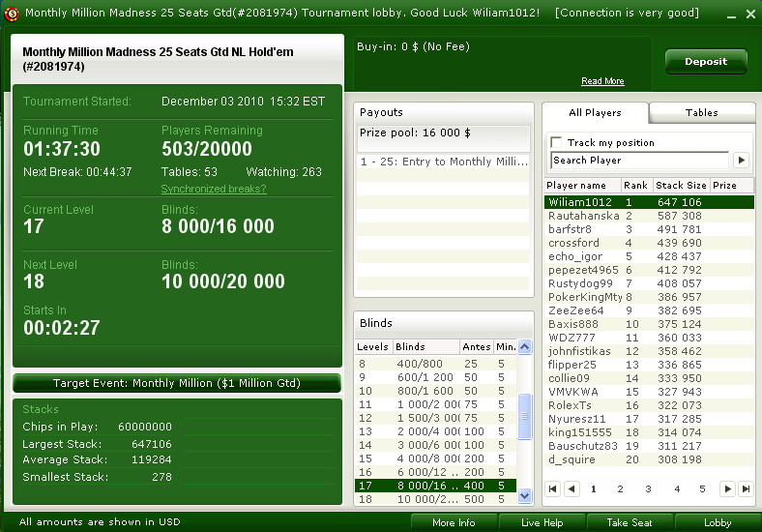Screen dimensions: 762x532
Task: Select player flipper25 row
Action: point(649,365)
